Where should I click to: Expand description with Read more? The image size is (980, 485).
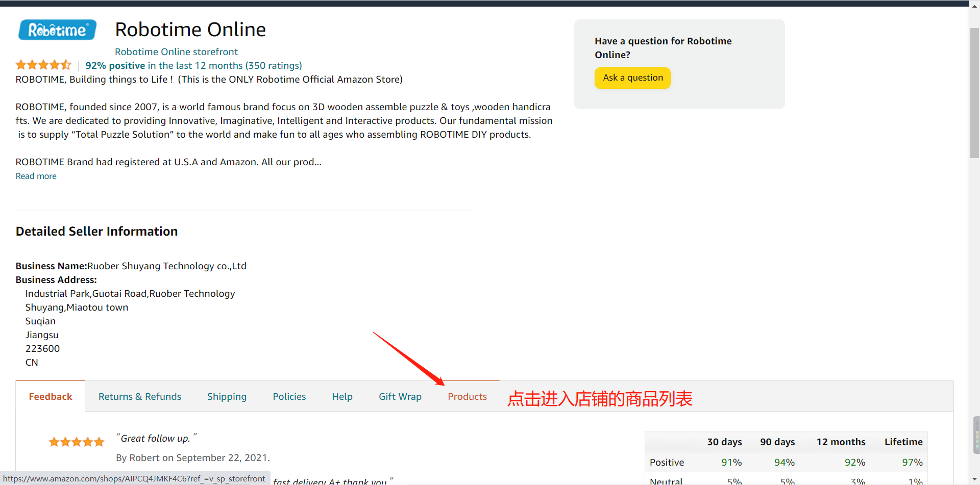point(36,176)
